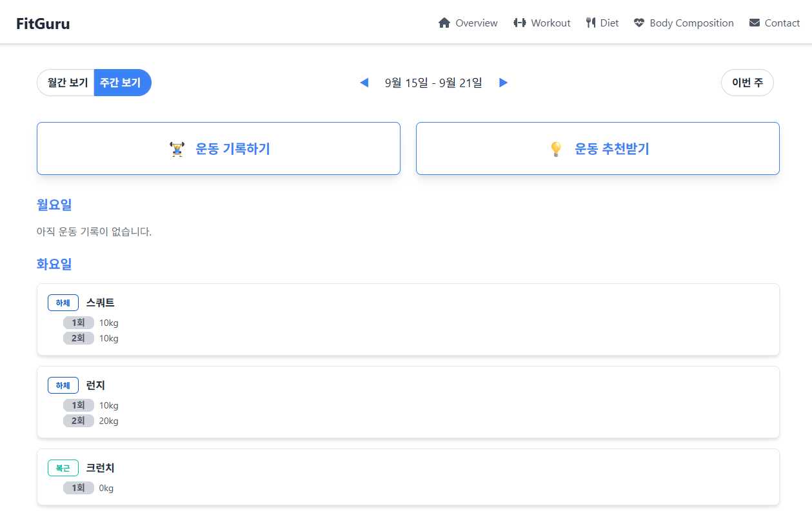Jump to 이번 주 current week
Viewport: 812px width, 515px height.
coord(748,83)
